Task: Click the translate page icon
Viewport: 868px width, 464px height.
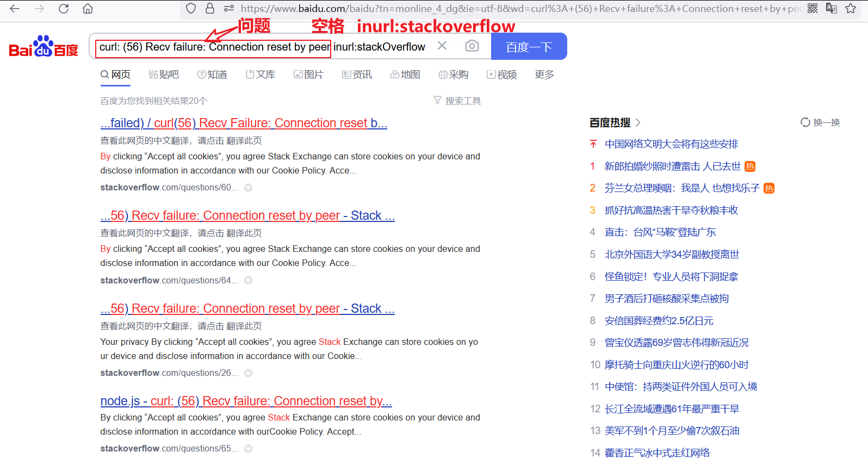Action: pyautogui.click(x=831, y=8)
